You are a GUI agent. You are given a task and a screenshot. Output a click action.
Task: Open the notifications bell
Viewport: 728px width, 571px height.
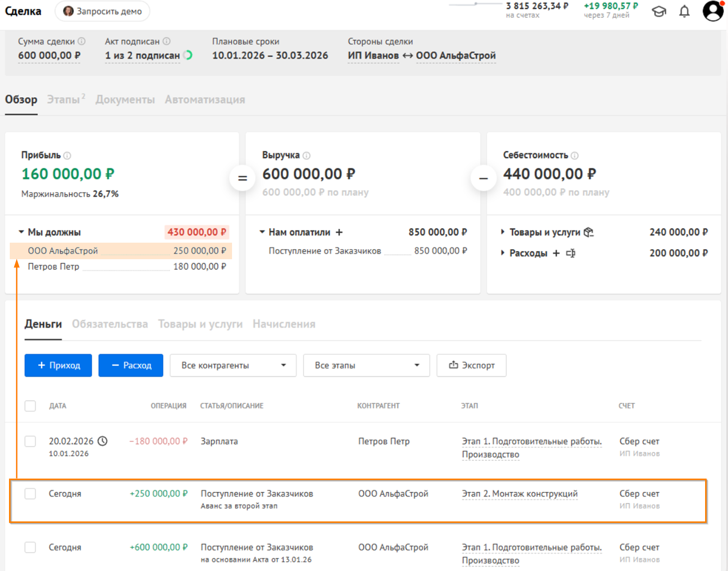pyautogui.click(x=684, y=11)
